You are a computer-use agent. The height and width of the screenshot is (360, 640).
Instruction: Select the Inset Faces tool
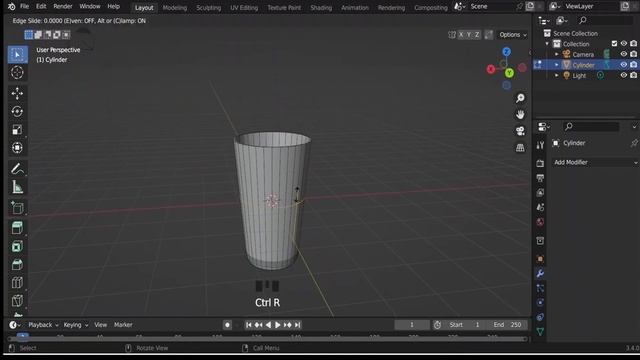[17, 246]
